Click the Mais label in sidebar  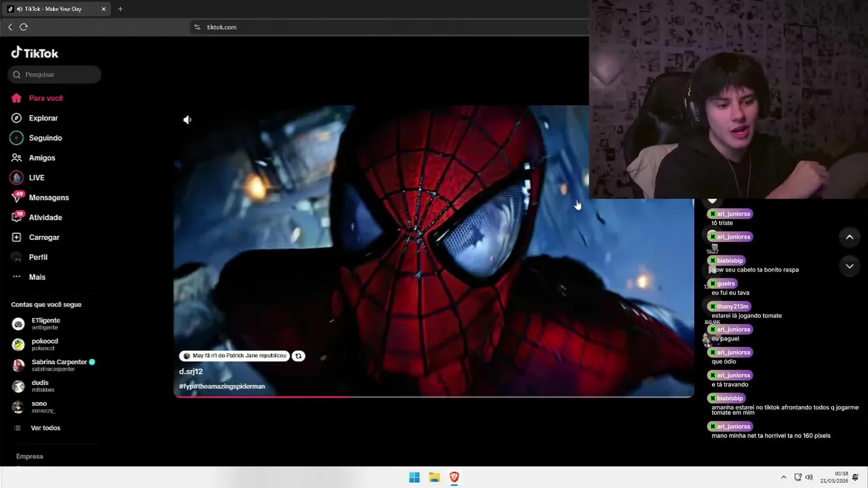(x=37, y=277)
